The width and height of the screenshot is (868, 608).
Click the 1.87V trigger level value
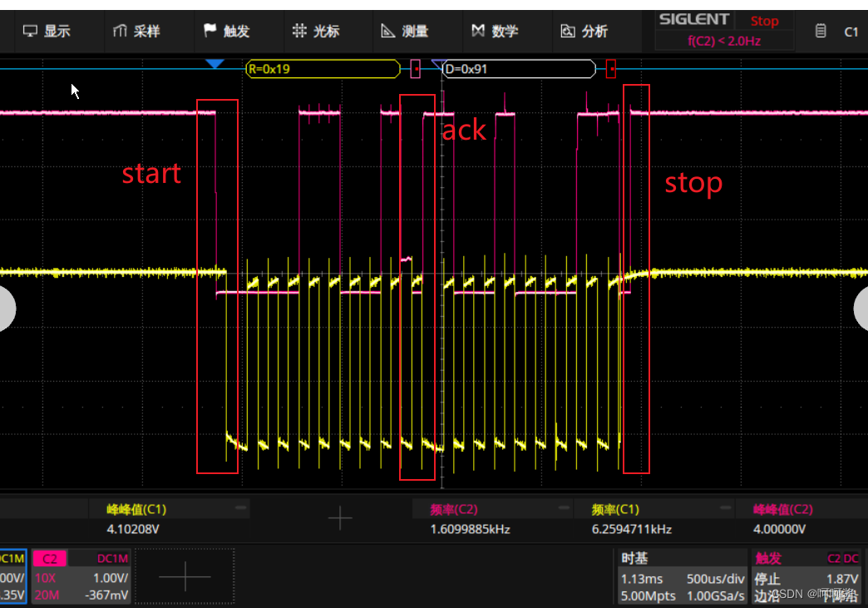click(842, 579)
